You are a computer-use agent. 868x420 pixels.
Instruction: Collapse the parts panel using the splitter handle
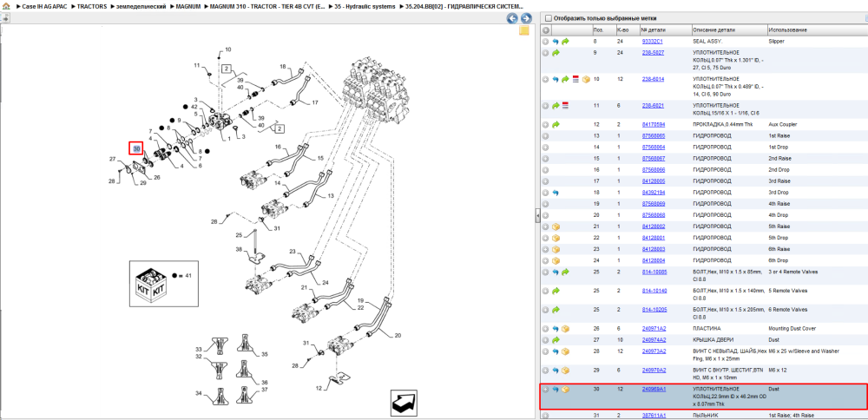click(537, 216)
